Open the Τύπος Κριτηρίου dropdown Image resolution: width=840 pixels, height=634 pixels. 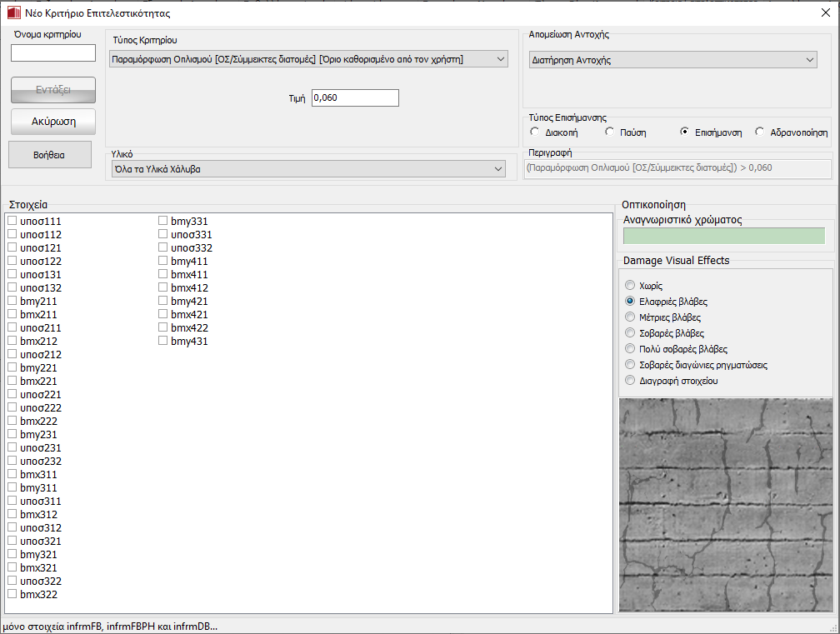[x=308, y=58]
